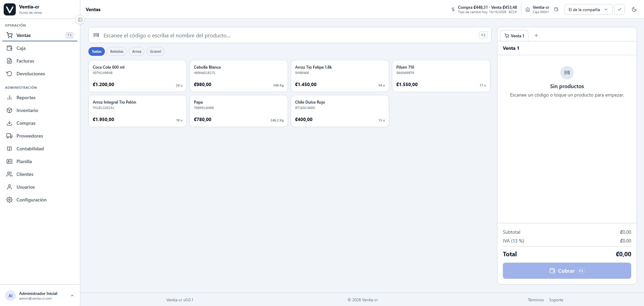
Task: Filter products by Bebidas
Action: click(117, 51)
